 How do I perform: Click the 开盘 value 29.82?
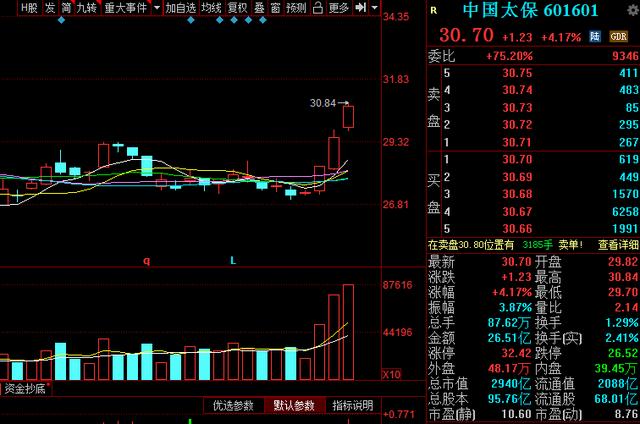click(x=623, y=262)
